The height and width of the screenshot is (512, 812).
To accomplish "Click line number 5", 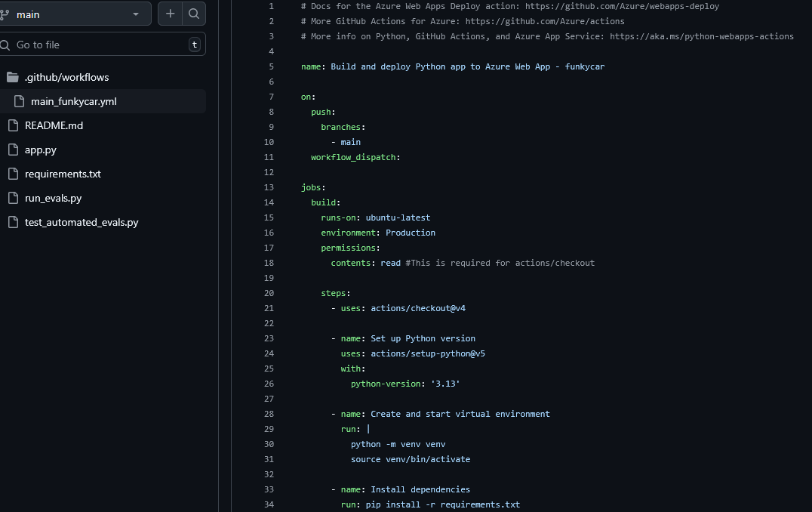I will [271, 66].
